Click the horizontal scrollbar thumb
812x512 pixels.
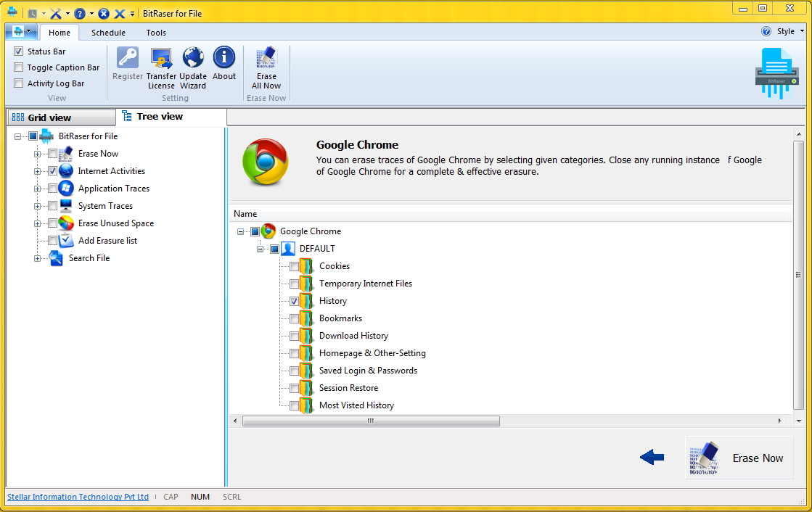(x=371, y=421)
